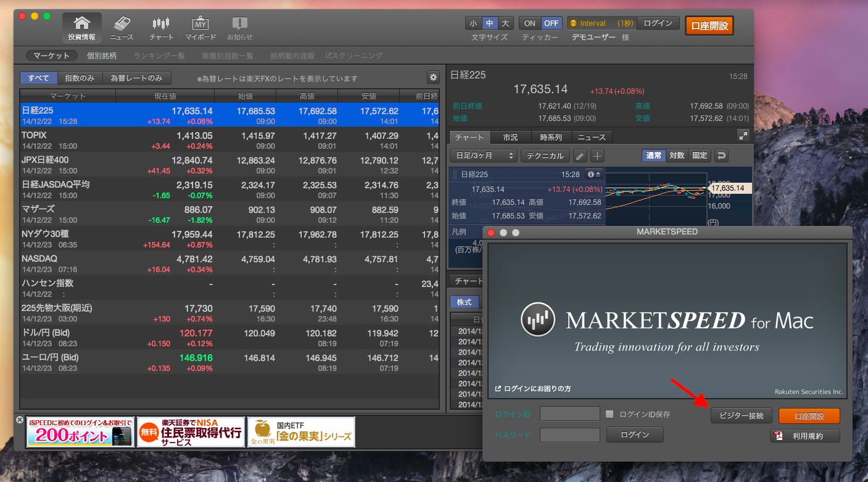Select the NASDAQ row

coord(229,264)
